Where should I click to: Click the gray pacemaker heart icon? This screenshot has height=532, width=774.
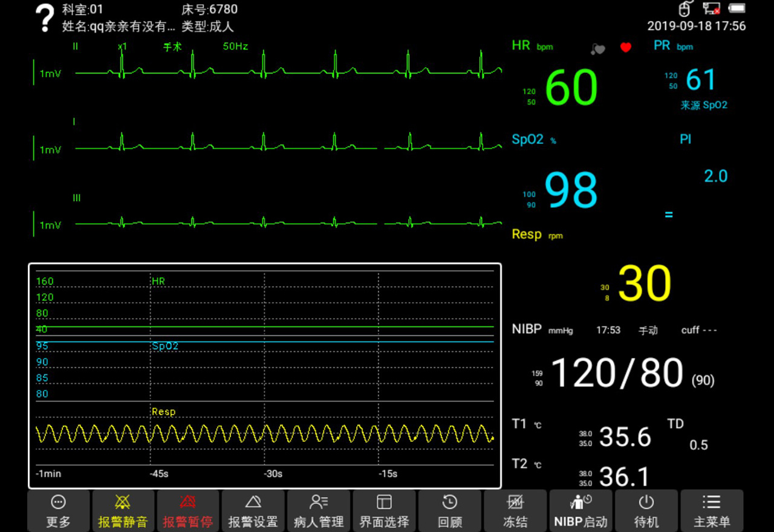coord(598,48)
